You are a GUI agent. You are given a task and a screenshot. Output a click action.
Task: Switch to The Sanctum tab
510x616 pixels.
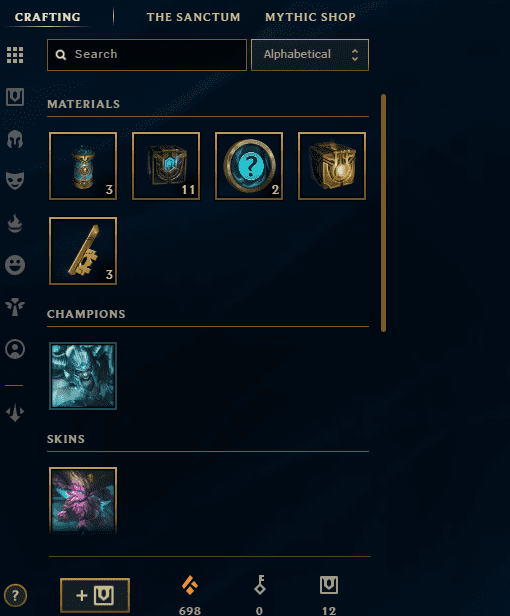[193, 17]
